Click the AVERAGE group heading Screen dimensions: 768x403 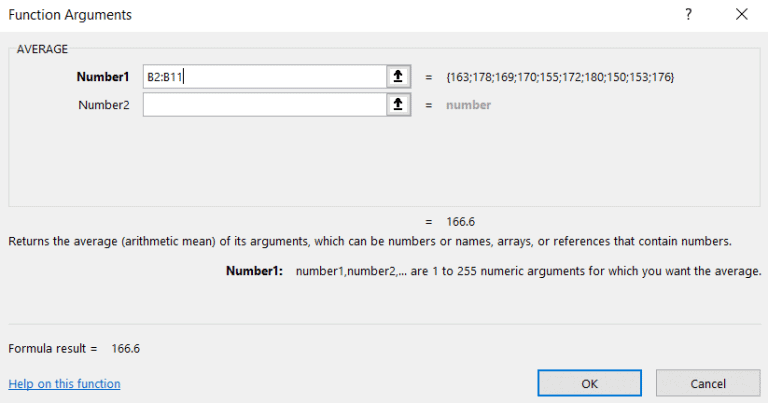44,48
